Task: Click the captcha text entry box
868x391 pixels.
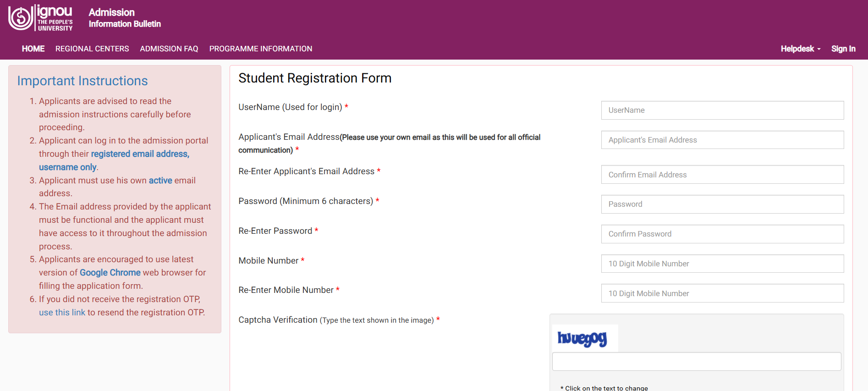Action: [697, 361]
